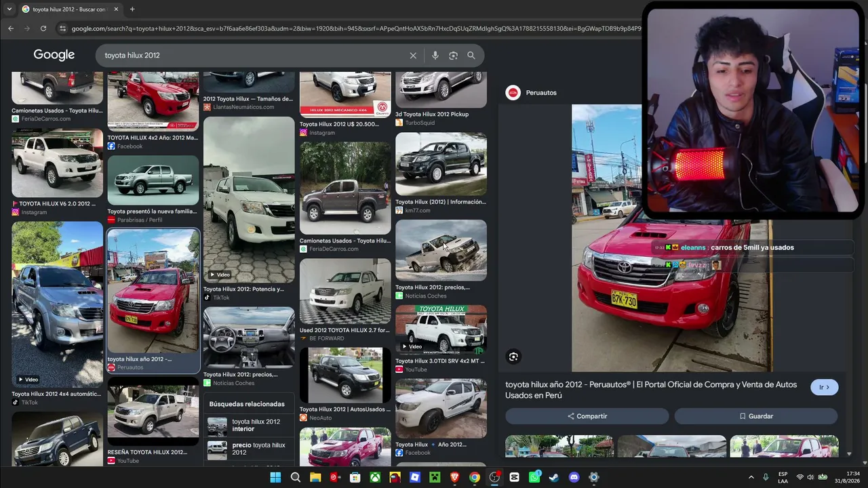The height and width of the screenshot is (488, 868).
Task: Search inside the preview image with Lens
Action: point(513,357)
